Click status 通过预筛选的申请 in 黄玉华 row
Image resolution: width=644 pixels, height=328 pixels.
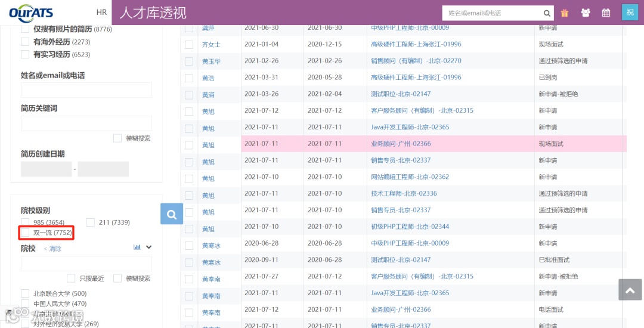coord(563,61)
